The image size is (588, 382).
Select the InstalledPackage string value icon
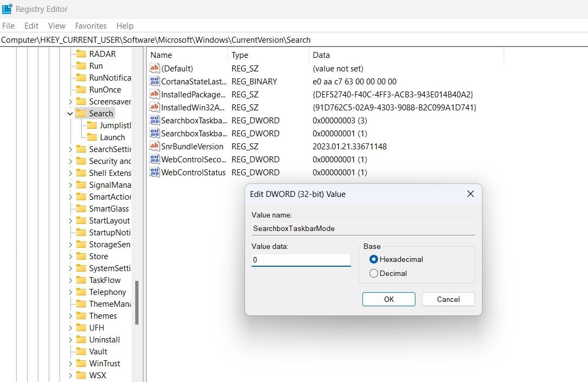pos(155,94)
